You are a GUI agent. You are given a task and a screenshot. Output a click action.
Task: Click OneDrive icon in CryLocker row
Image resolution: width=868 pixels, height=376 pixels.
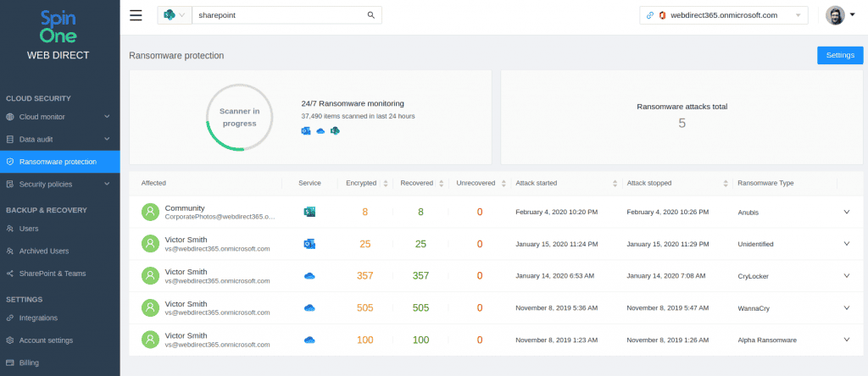(309, 276)
